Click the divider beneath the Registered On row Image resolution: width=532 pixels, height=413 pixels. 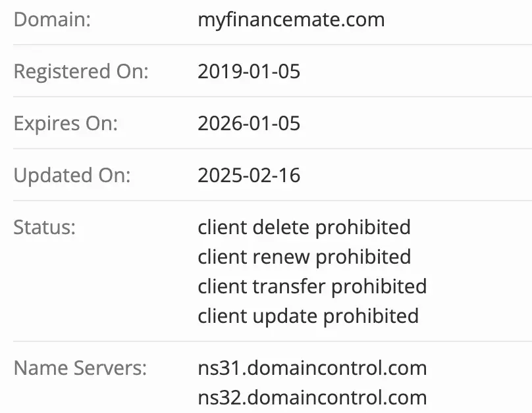click(266, 97)
